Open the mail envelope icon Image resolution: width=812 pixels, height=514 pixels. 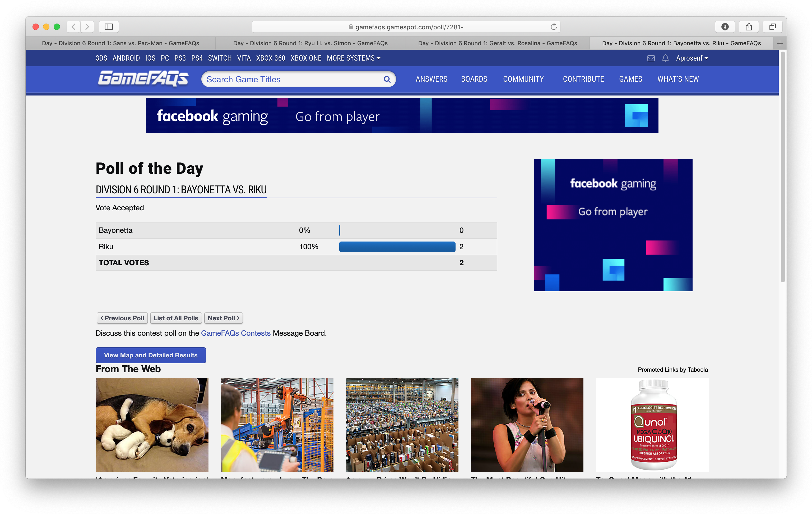tap(651, 58)
